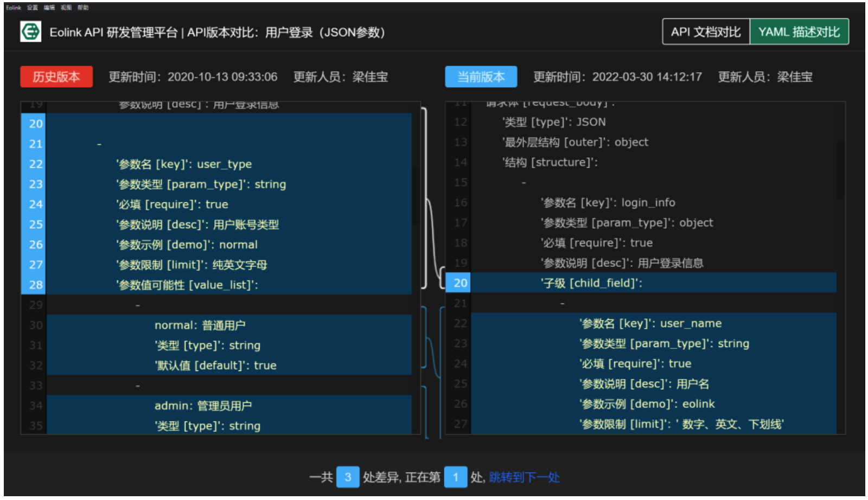
Task: Click left pane line number 20
Action: [x=36, y=124]
